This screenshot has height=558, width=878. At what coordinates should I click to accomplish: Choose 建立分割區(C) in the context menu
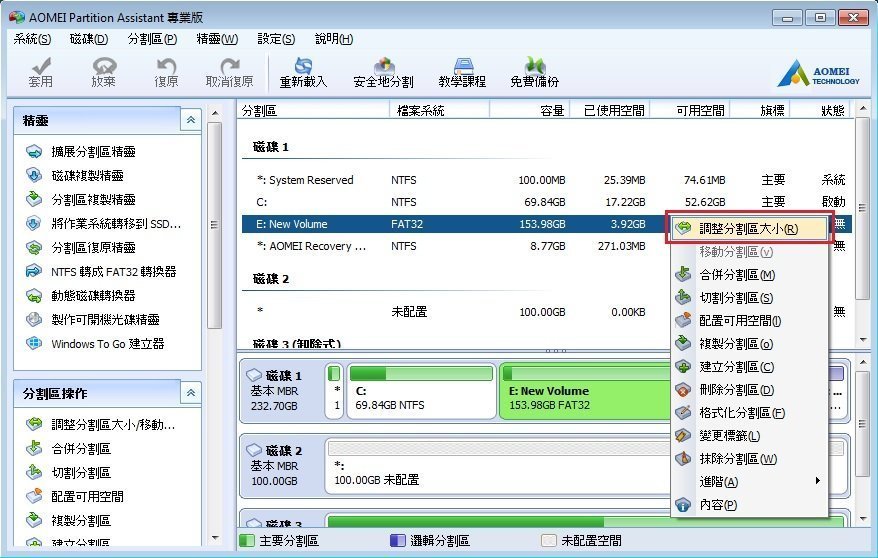point(749,367)
